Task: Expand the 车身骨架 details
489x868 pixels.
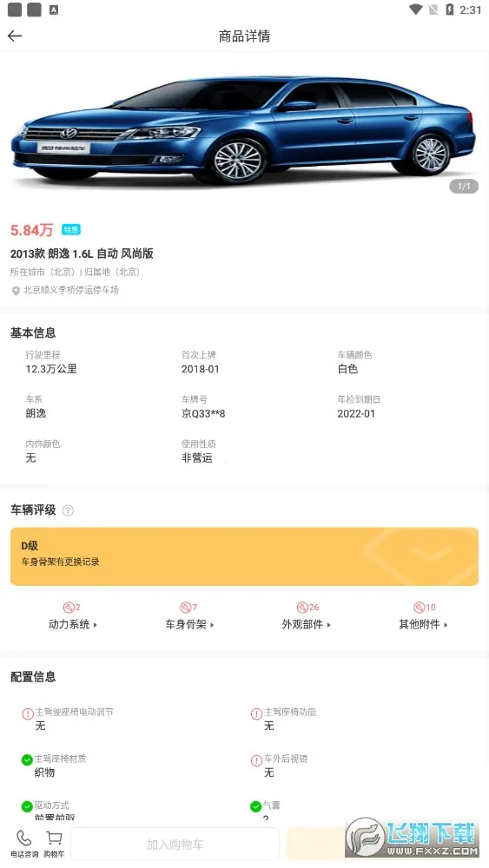Action: 189,624
